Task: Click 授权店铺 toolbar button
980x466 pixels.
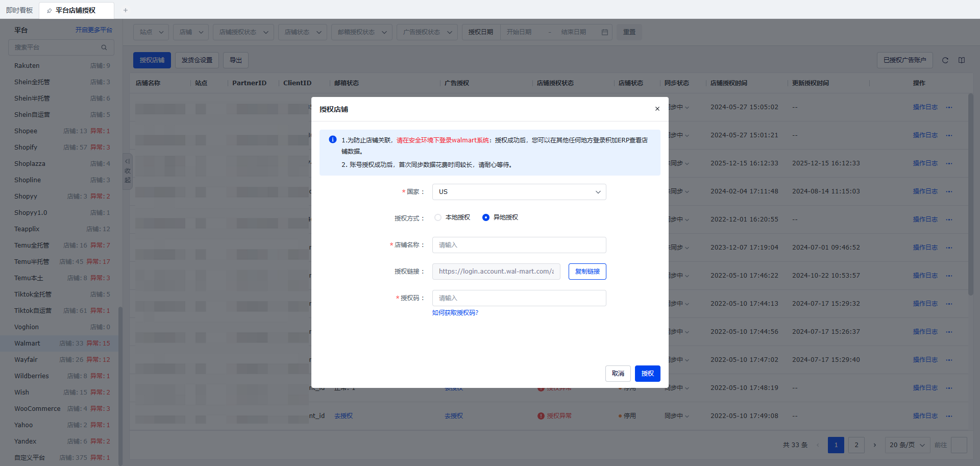Action: pos(152,60)
